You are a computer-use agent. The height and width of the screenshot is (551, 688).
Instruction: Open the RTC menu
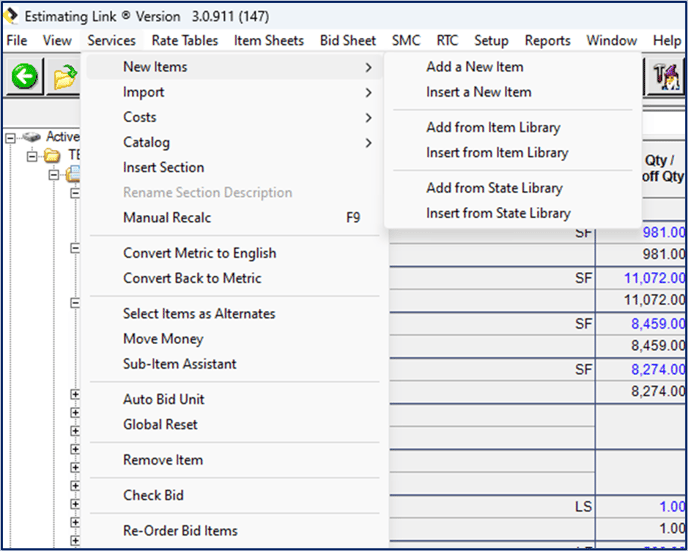(447, 40)
